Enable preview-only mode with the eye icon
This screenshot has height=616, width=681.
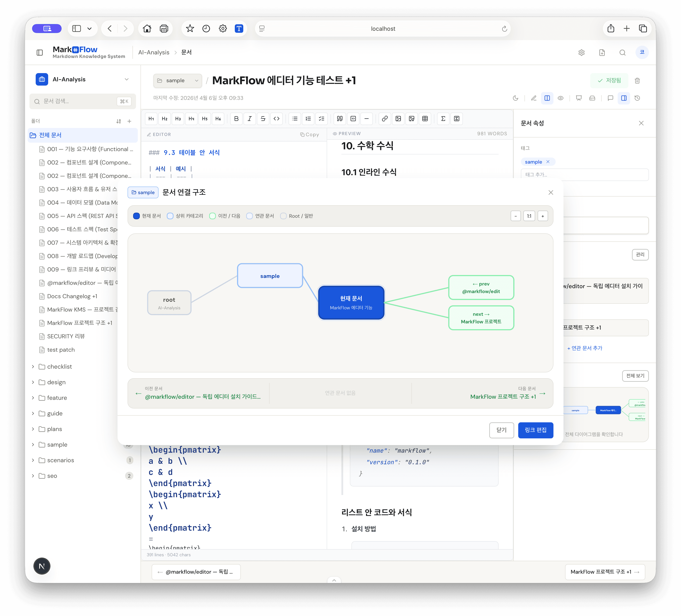coord(560,98)
